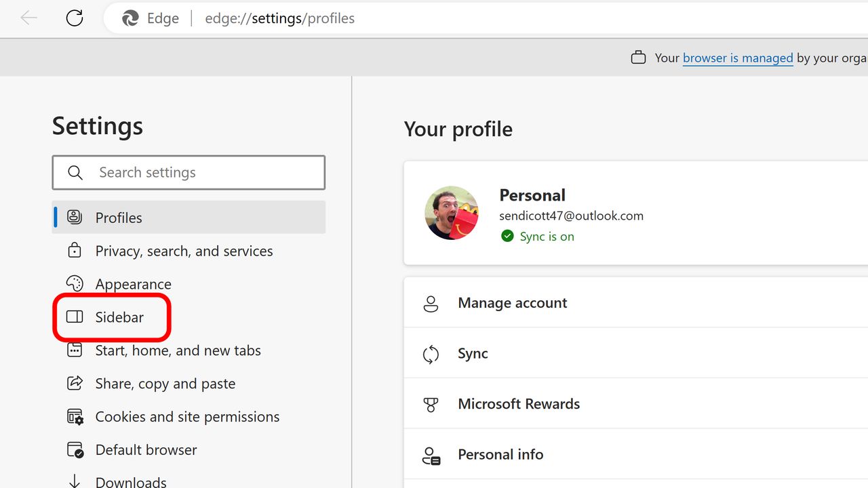Image resolution: width=868 pixels, height=488 pixels.
Task: Click the address bar URL text
Action: pyautogui.click(x=279, y=18)
